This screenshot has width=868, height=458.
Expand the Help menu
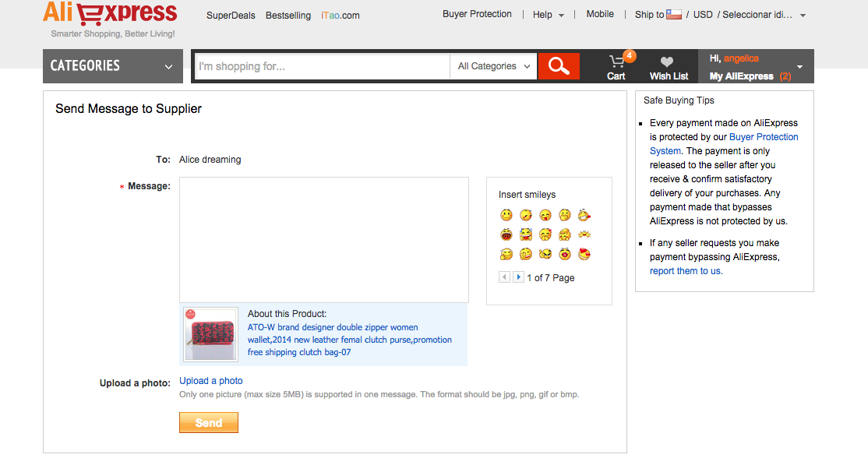(x=548, y=15)
